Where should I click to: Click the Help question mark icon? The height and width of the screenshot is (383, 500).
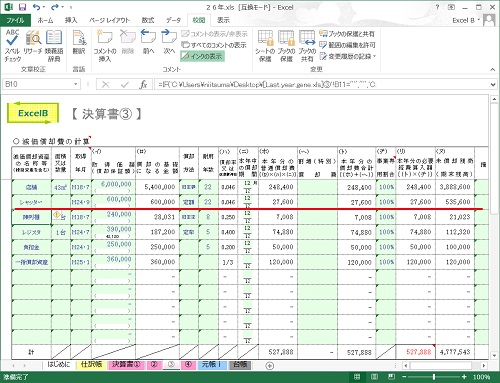point(437,7)
